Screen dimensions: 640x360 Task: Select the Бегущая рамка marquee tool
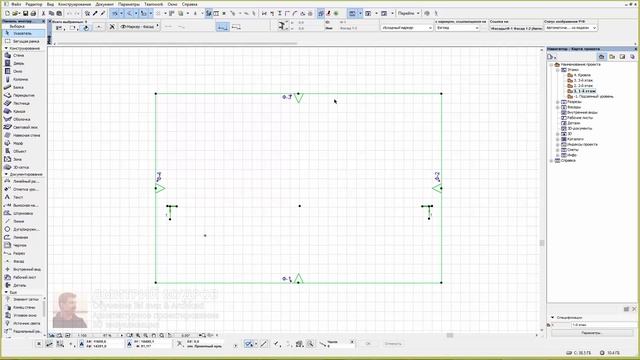pyautogui.click(x=24, y=41)
